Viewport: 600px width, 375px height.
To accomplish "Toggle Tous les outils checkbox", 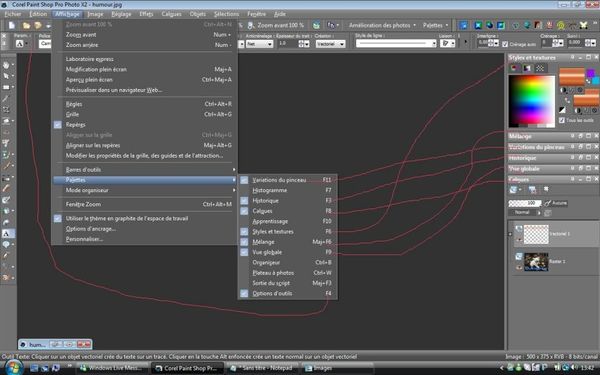I will (562, 120).
